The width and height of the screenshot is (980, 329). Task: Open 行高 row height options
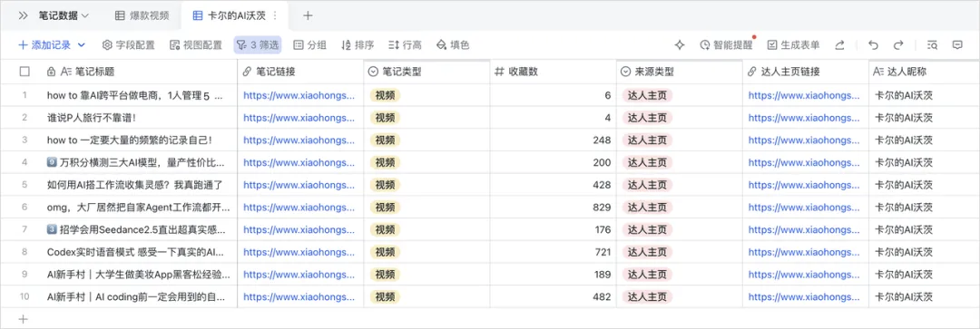(405, 45)
